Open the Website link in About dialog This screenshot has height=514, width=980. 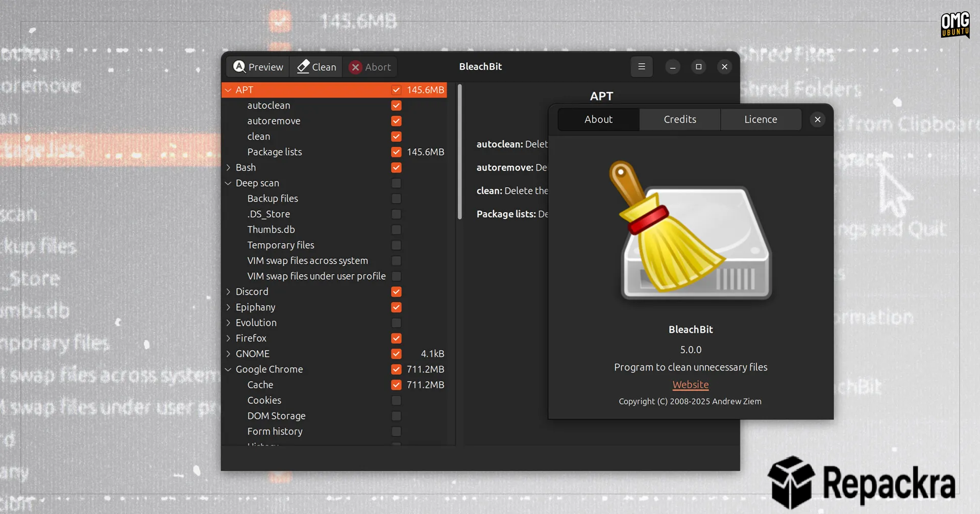691,384
